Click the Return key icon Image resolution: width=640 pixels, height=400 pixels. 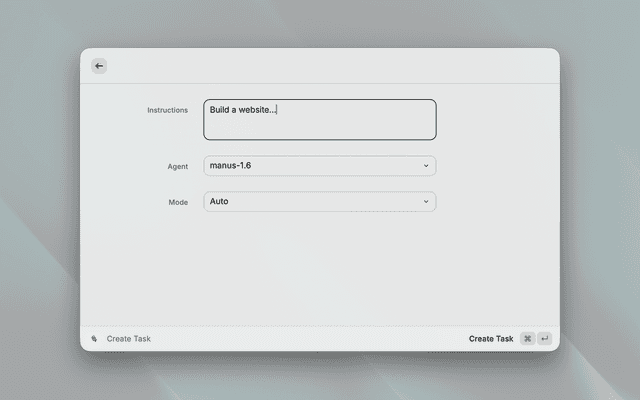pyautogui.click(x=544, y=339)
